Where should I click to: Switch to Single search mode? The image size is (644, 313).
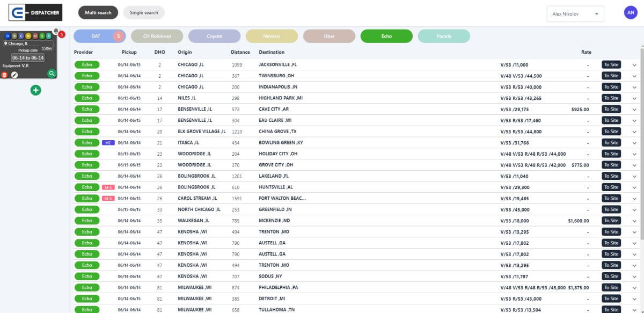coord(144,12)
